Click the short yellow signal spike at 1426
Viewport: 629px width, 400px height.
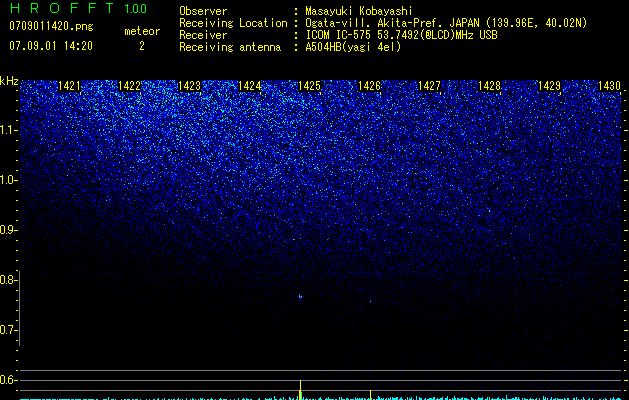(370, 394)
